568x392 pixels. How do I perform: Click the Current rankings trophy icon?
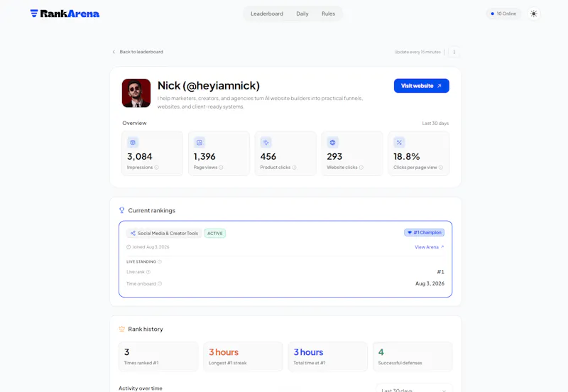click(121, 210)
